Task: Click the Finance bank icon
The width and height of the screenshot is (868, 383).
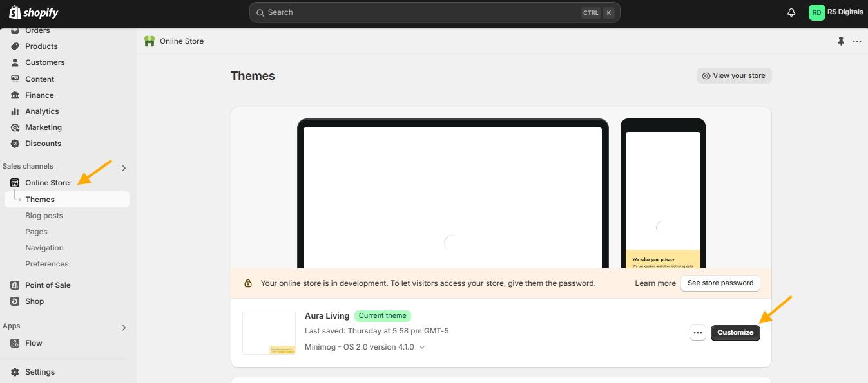Action: click(15, 95)
